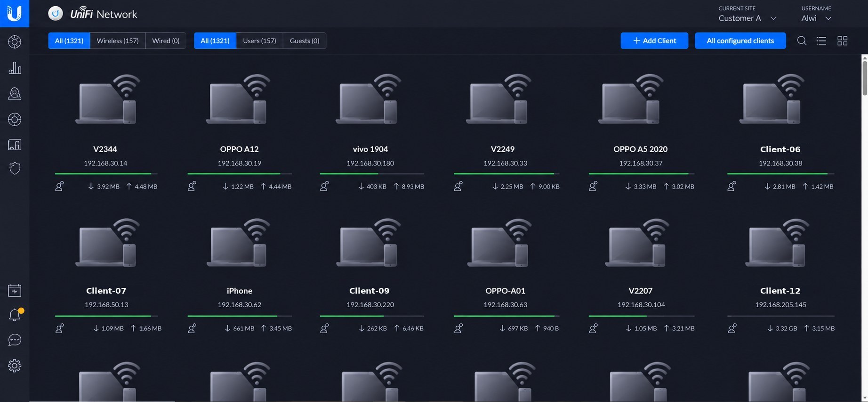Click IP address 192.168.205.145
The height and width of the screenshot is (402, 868).
(x=780, y=305)
